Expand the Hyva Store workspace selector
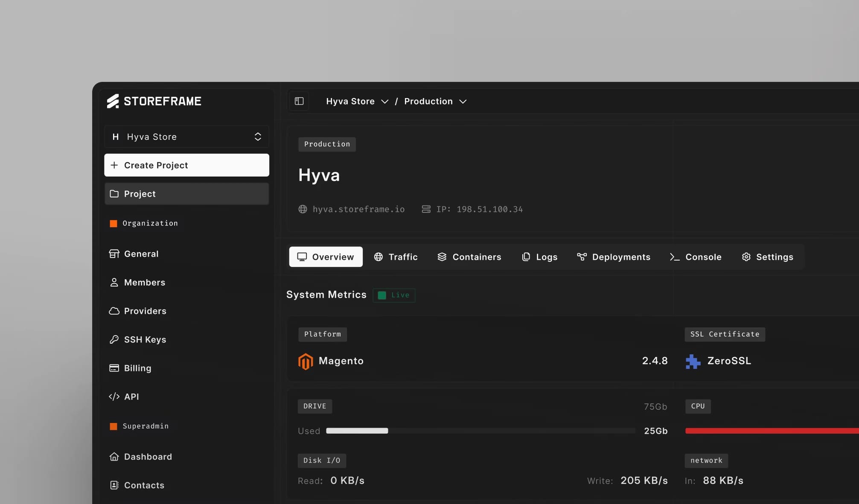 pos(186,137)
